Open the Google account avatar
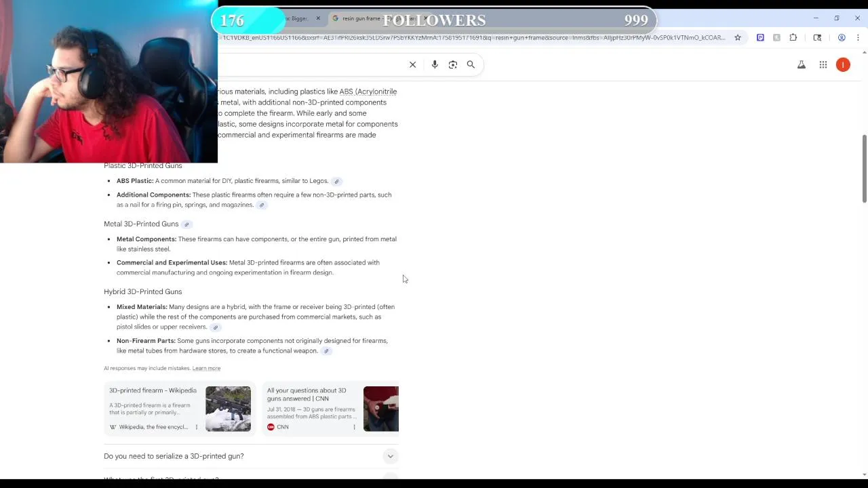868x488 pixels. (x=843, y=64)
